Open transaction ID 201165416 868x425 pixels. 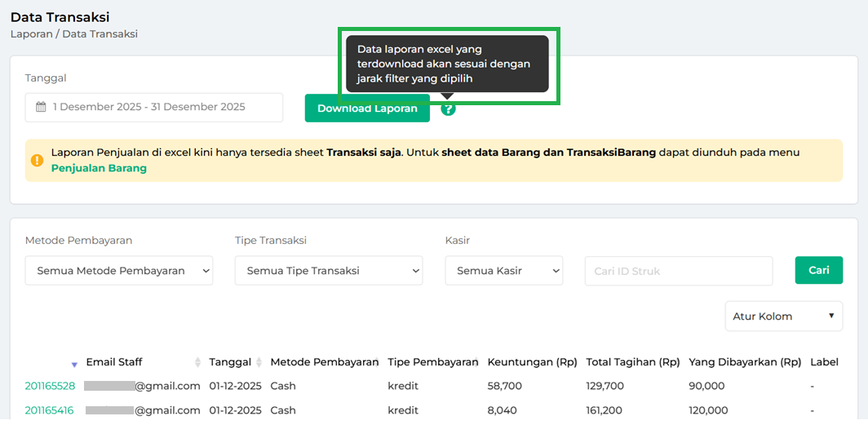[50, 410]
